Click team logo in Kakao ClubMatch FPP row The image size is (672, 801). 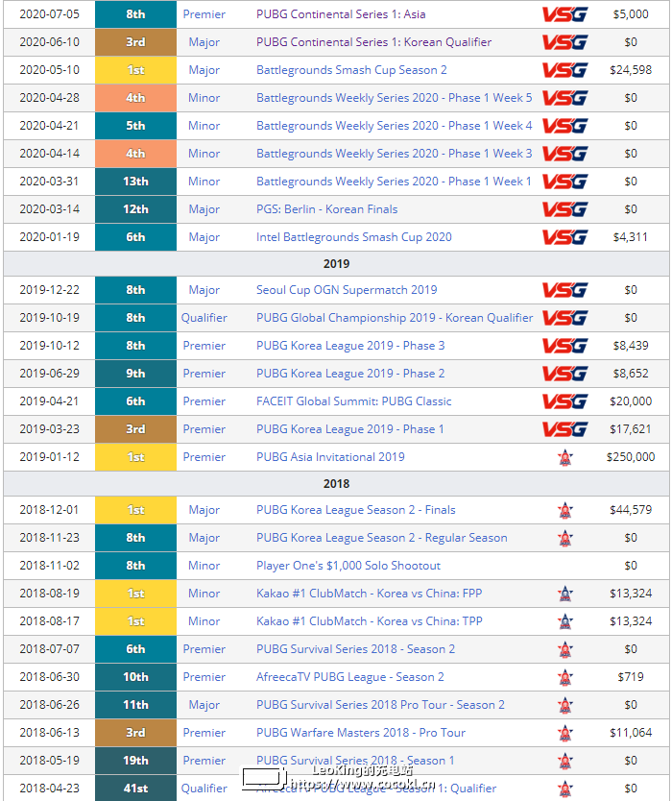point(565,594)
